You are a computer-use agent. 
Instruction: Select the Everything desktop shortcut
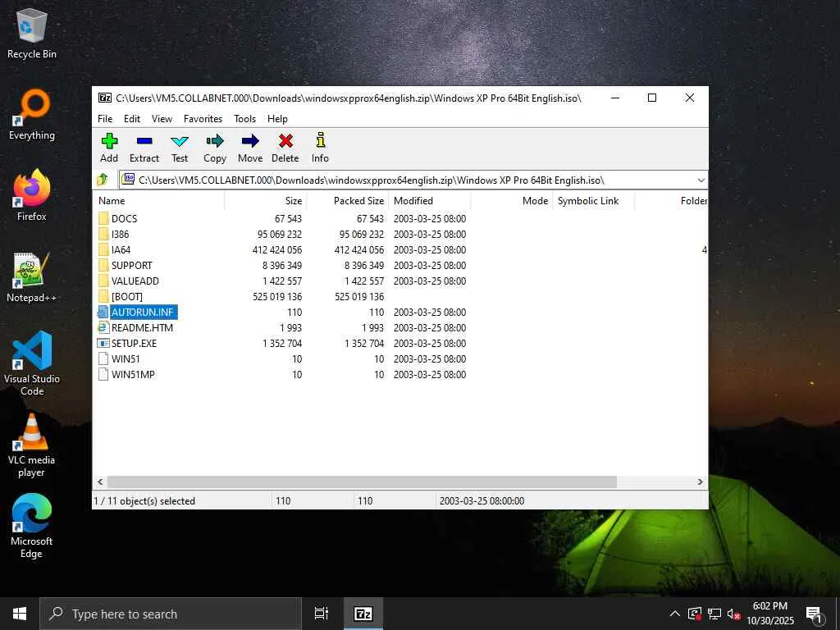point(32,115)
